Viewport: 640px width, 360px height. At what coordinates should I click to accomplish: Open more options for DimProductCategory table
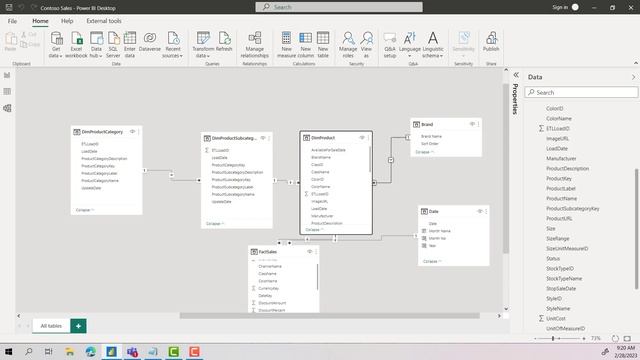click(x=139, y=131)
